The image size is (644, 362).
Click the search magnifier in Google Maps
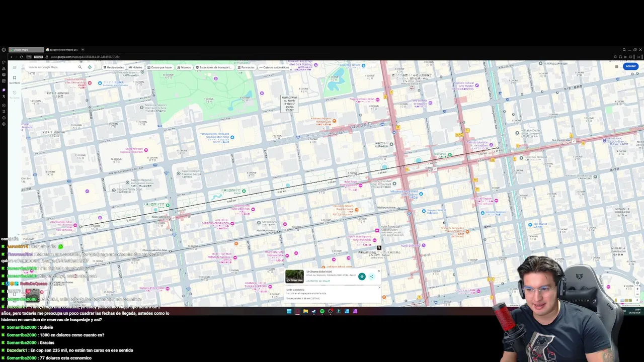pyautogui.click(x=79, y=67)
